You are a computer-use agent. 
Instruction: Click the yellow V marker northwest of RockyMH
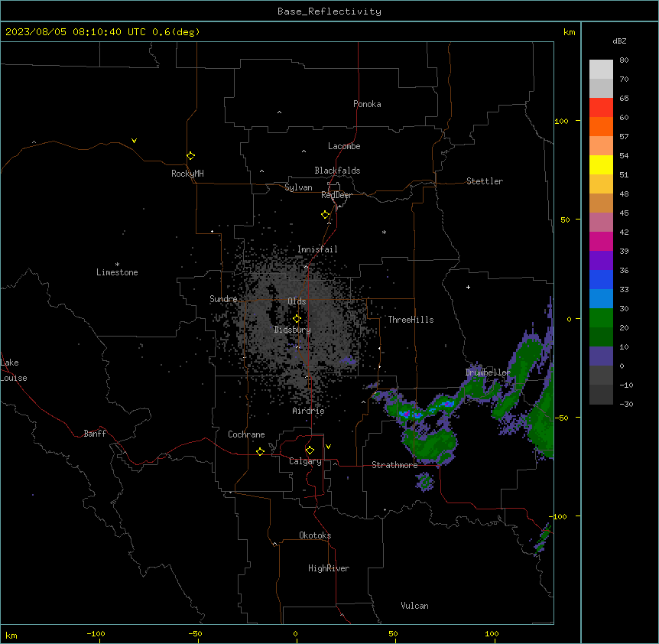(x=134, y=141)
